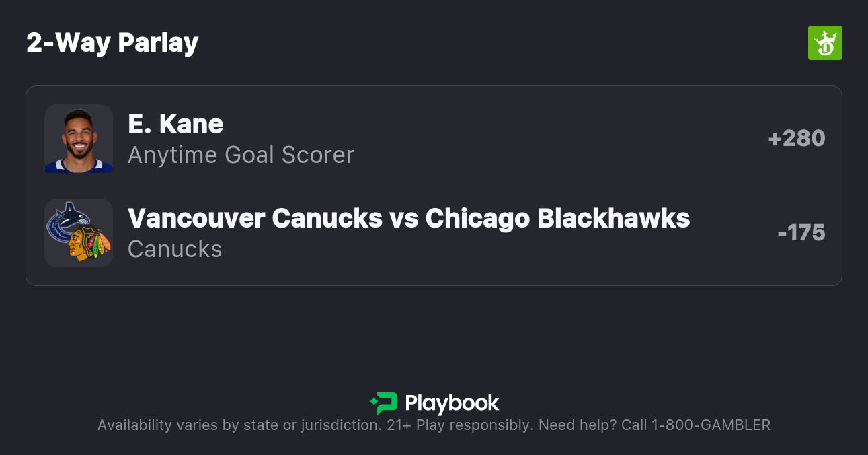This screenshot has width=868, height=455.
Task: Click "Chicago Blackhawks" in the matchup title
Action: point(558,218)
